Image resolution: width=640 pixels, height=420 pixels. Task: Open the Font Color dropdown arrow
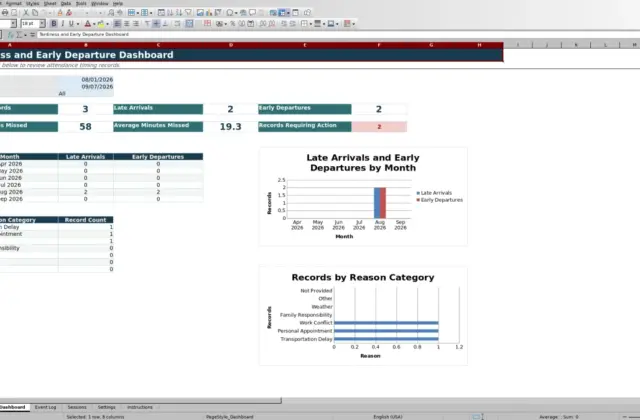coord(94,24)
